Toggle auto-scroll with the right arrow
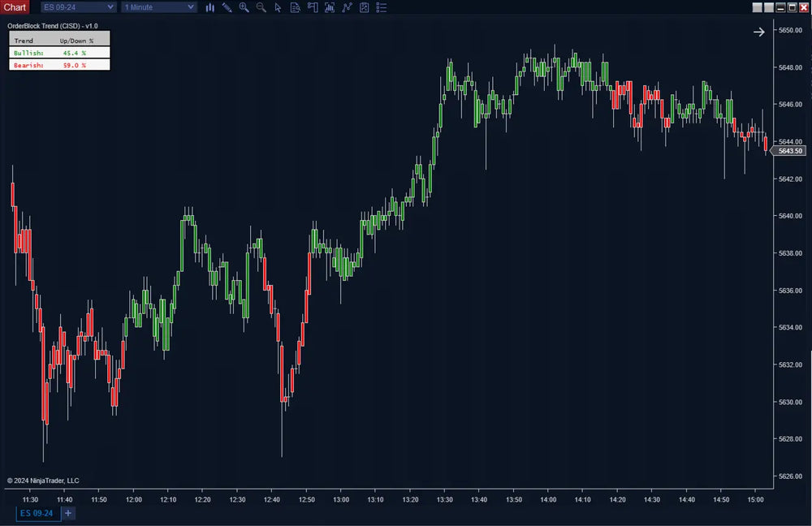Screen dimensions: 812x526 [758, 32]
